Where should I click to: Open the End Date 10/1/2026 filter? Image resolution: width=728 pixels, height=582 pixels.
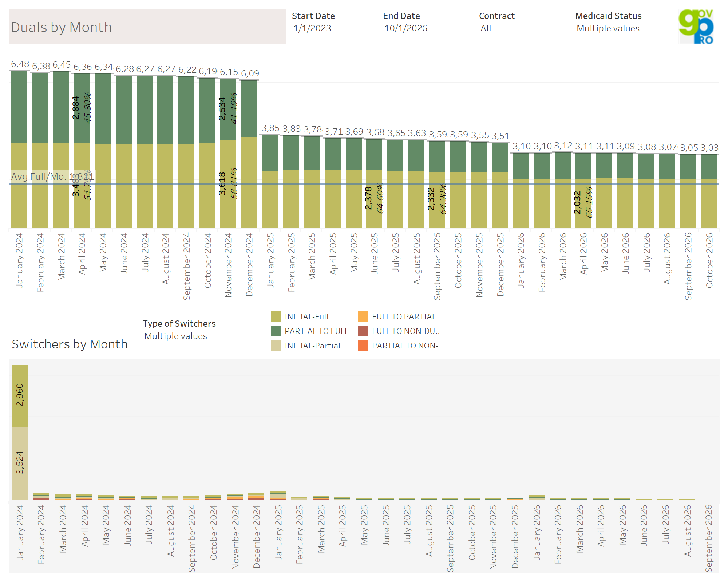point(406,28)
